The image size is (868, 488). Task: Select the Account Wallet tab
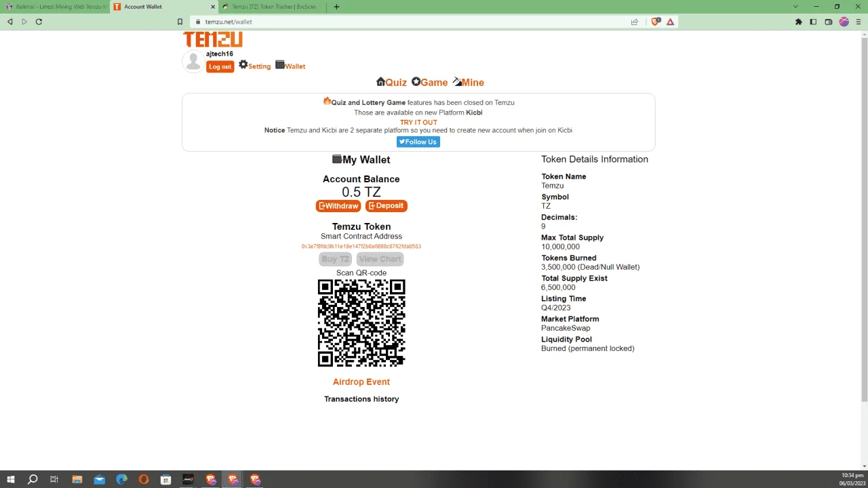pyautogui.click(x=163, y=7)
